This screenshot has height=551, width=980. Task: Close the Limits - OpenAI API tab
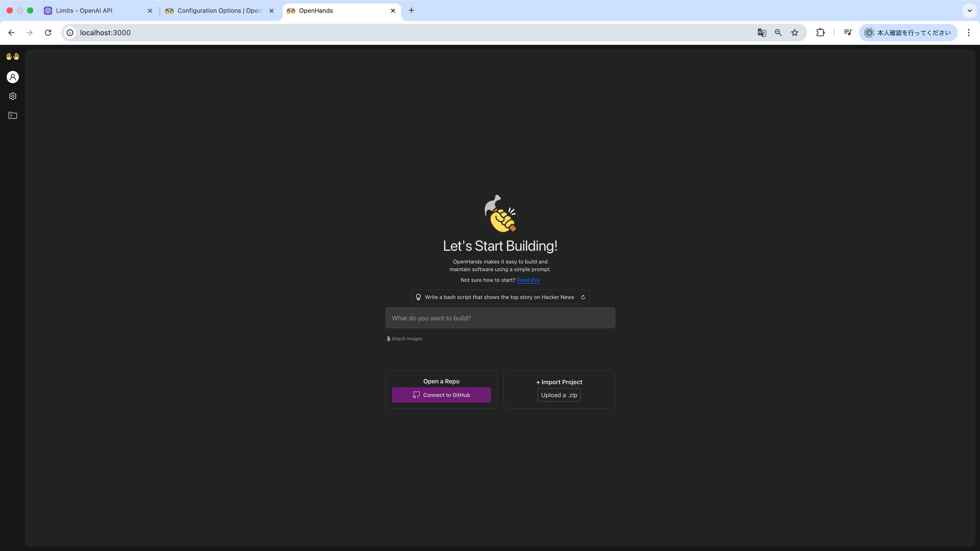(150, 11)
